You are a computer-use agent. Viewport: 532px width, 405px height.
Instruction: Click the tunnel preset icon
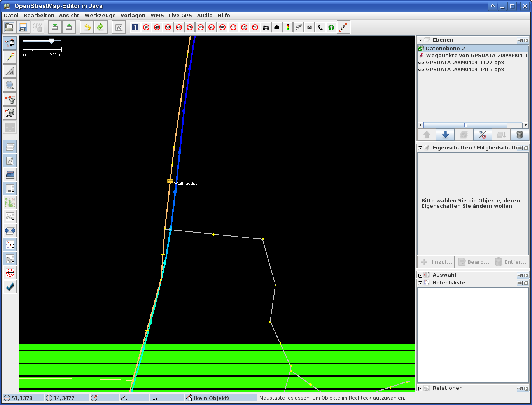pos(276,27)
